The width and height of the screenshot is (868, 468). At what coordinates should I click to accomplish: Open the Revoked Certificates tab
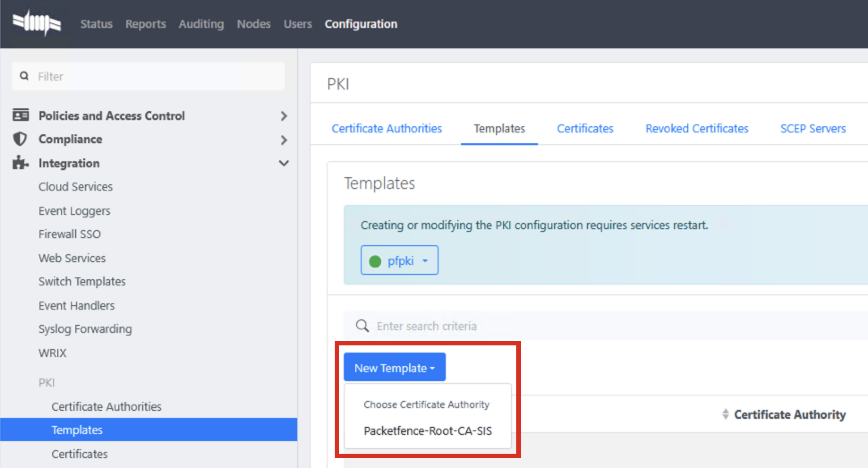(696, 128)
